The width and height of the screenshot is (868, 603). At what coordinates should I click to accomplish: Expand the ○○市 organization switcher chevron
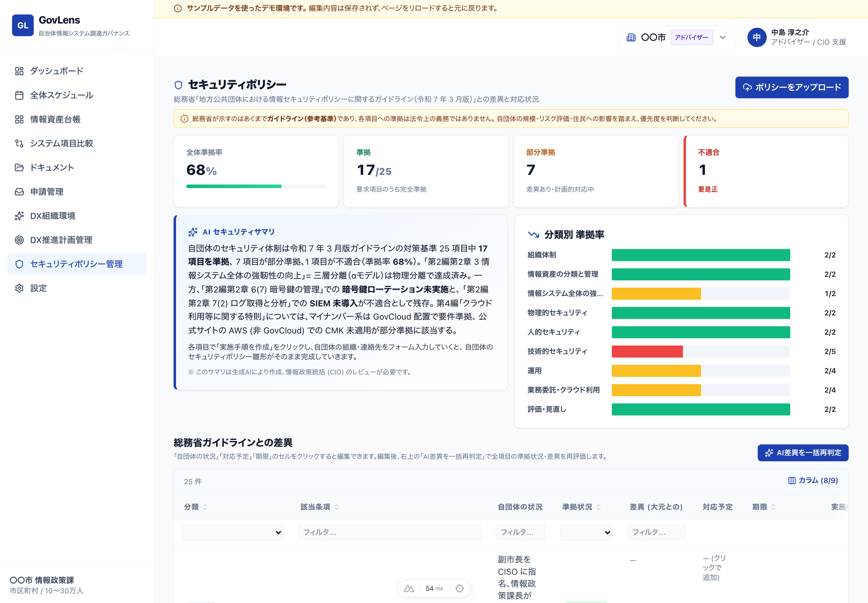(x=722, y=37)
